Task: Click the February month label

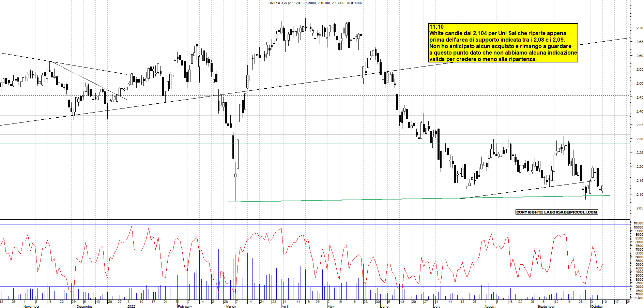Action: coord(185,306)
